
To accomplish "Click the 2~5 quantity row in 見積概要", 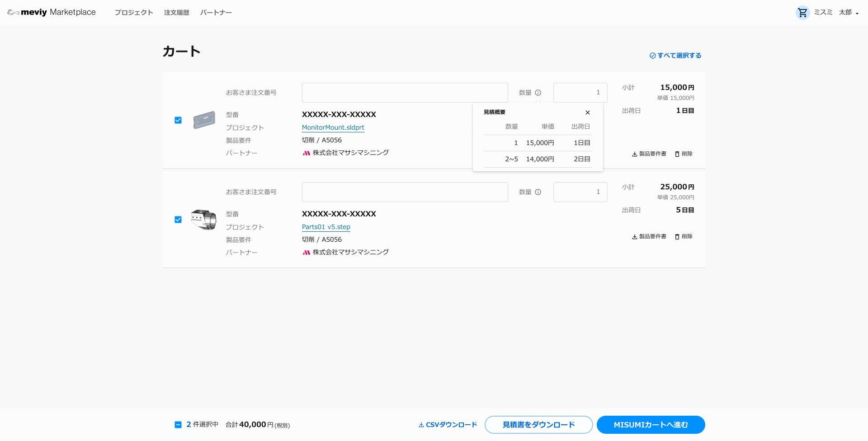I will (511, 159).
